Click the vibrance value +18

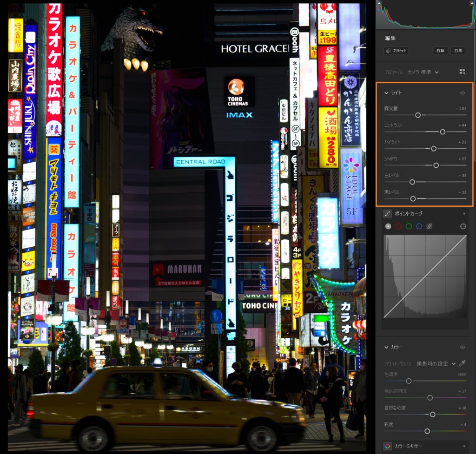coord(463,408)
